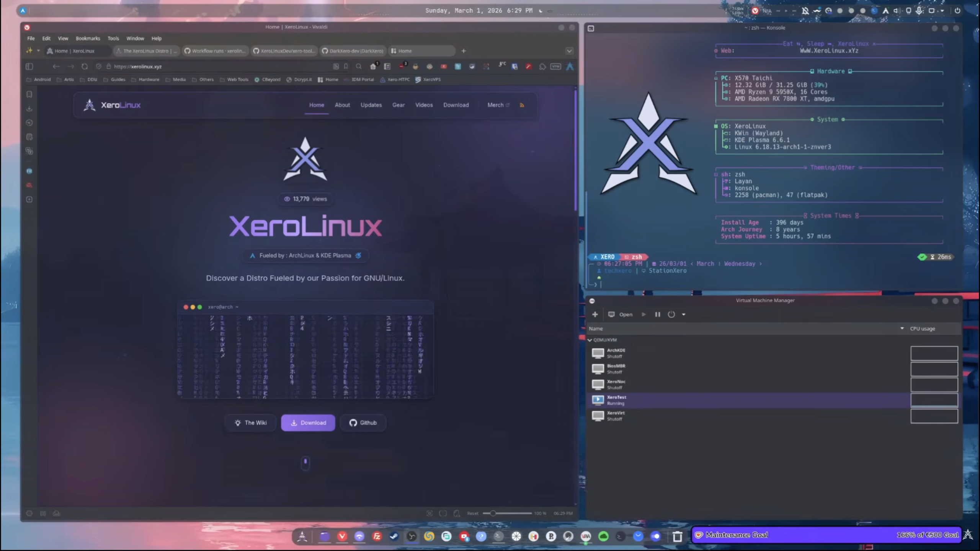This screenshot has width=980, height=551.
Task: Mute the microphone from the system tray
Action: click(x=919, y=10)
